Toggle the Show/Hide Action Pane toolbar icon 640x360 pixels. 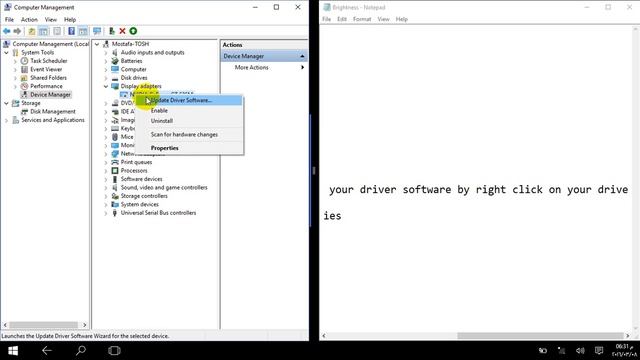coord(83,31)
